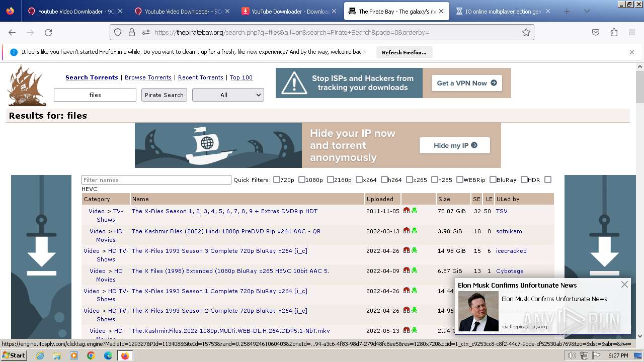Enable the 1080p quick filter
This screenshot has height=362, width=644.
tap(302, 179)
